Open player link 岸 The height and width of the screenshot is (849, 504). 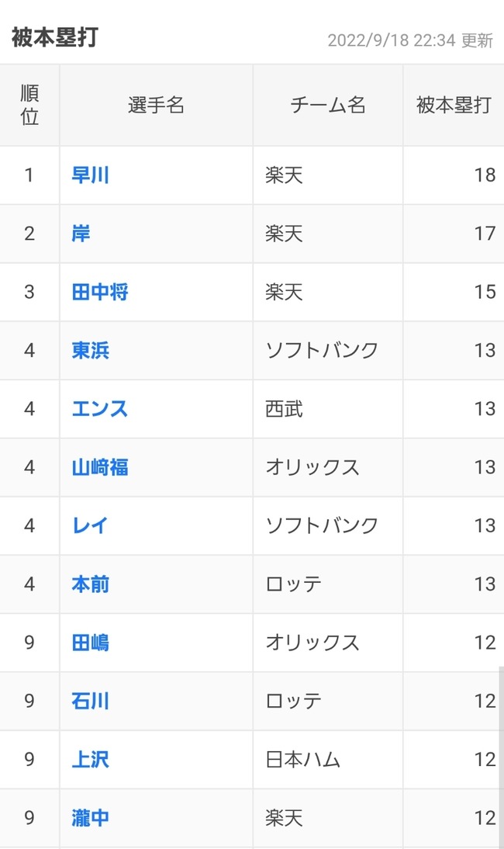(x=81, y=234)
